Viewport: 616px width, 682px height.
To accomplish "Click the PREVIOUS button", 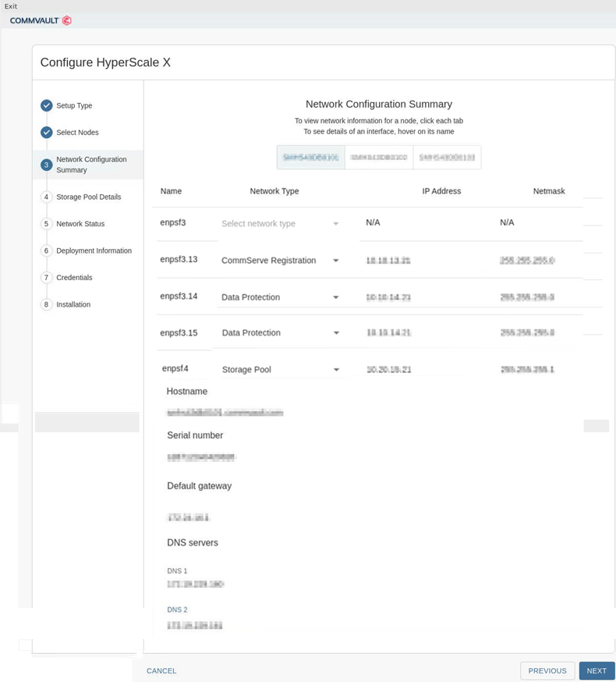I will point(547,671).
